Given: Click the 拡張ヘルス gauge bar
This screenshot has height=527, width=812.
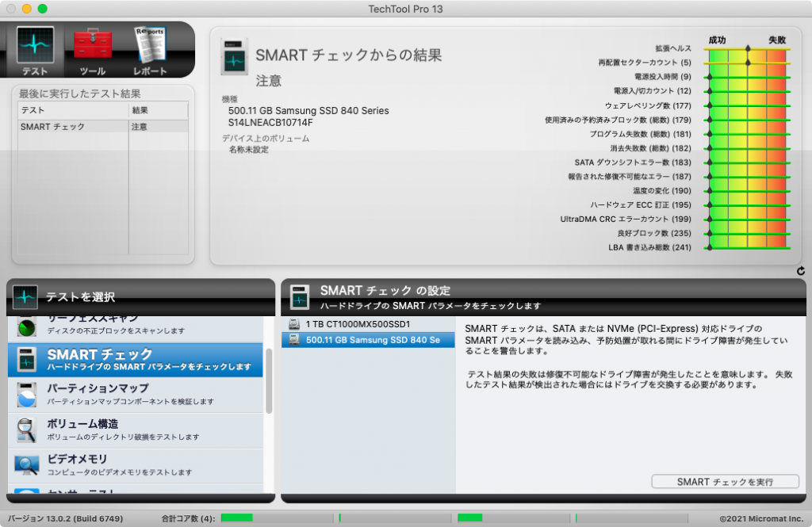Looking at the screenshot, I should (x=748, y=49).
